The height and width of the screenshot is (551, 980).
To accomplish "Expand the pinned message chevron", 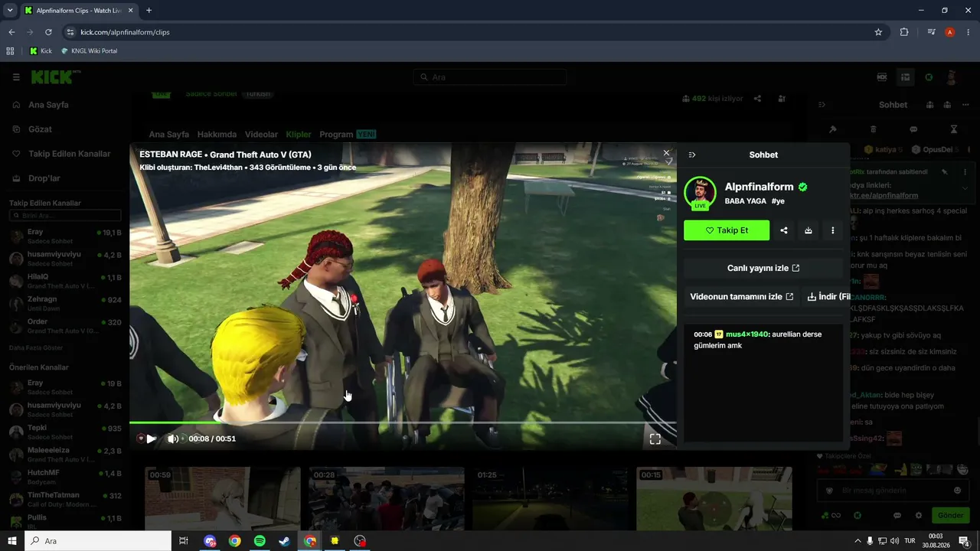I will [x=965, y=187].
